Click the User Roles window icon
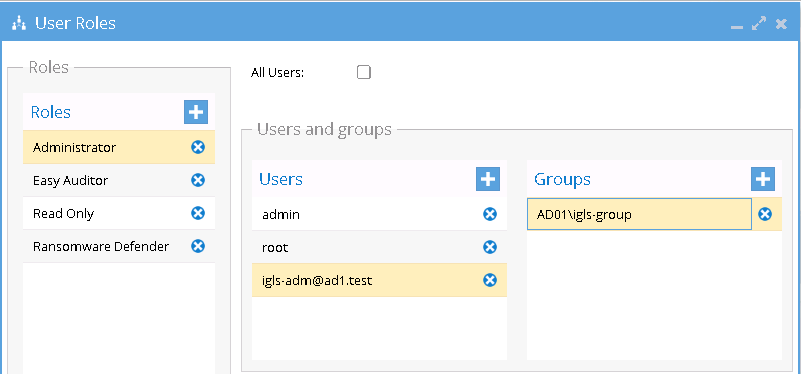 [19, 23]
